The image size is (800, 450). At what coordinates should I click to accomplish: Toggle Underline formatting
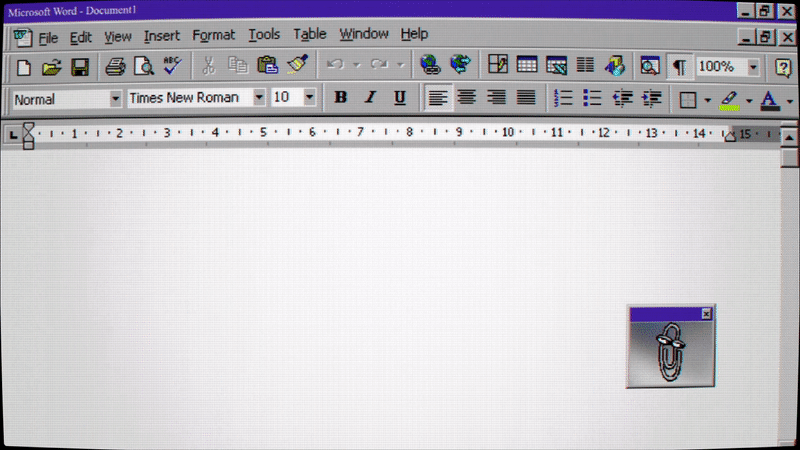(x=399, y=97)
